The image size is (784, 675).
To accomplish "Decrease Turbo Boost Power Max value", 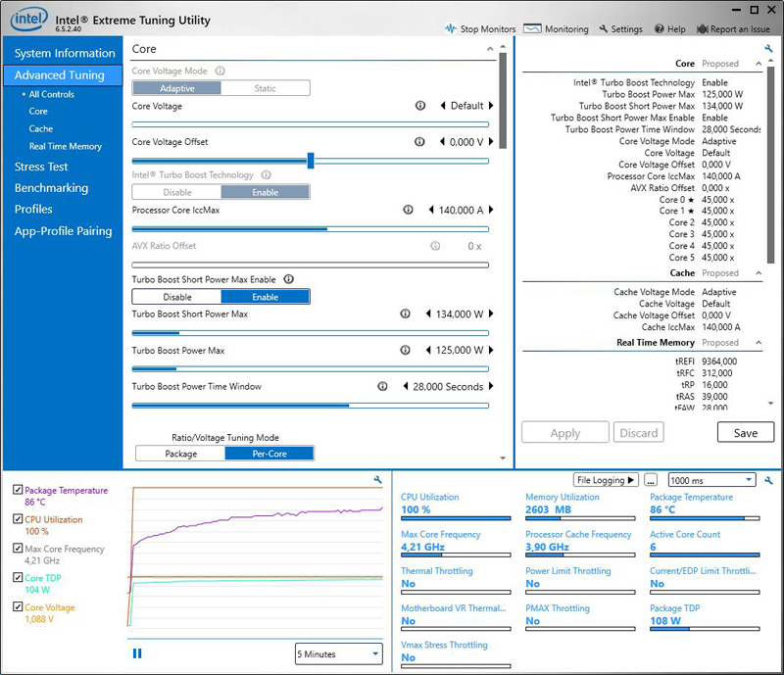I will [428, 351].
